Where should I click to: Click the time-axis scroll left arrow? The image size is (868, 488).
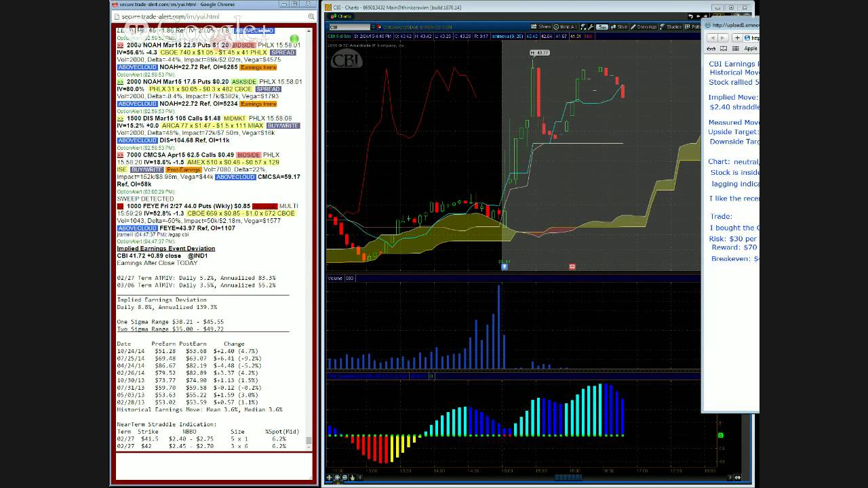click(360, 478)
